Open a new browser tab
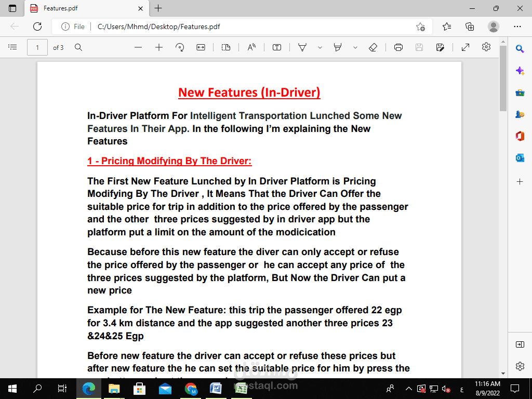Screen dimensions: 532x399 [x=158, y=8]
